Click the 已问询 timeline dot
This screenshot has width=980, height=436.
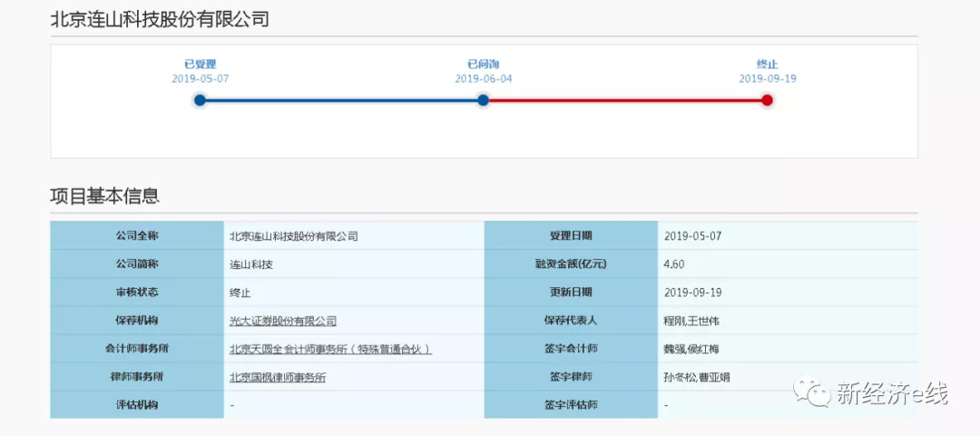(x=483, y=100)
